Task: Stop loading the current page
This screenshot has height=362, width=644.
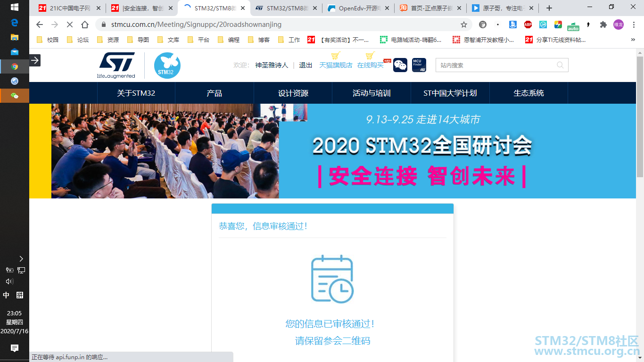Action: (69, 25)
